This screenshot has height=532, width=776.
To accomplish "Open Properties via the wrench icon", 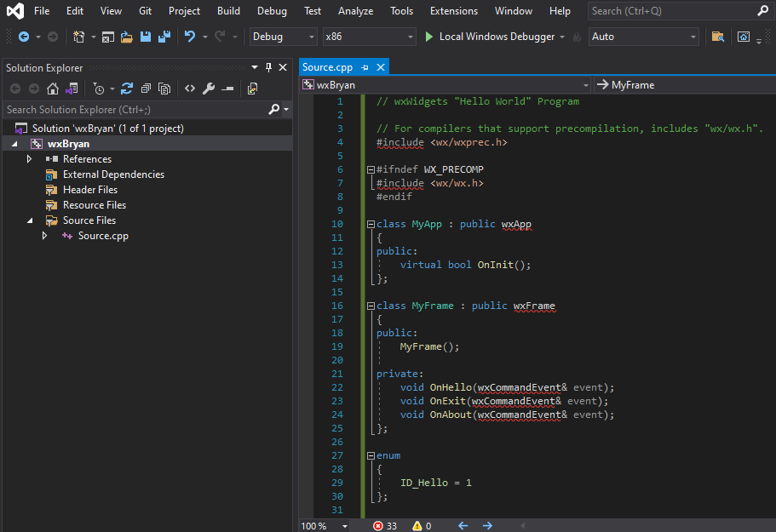I will [209, 89].
